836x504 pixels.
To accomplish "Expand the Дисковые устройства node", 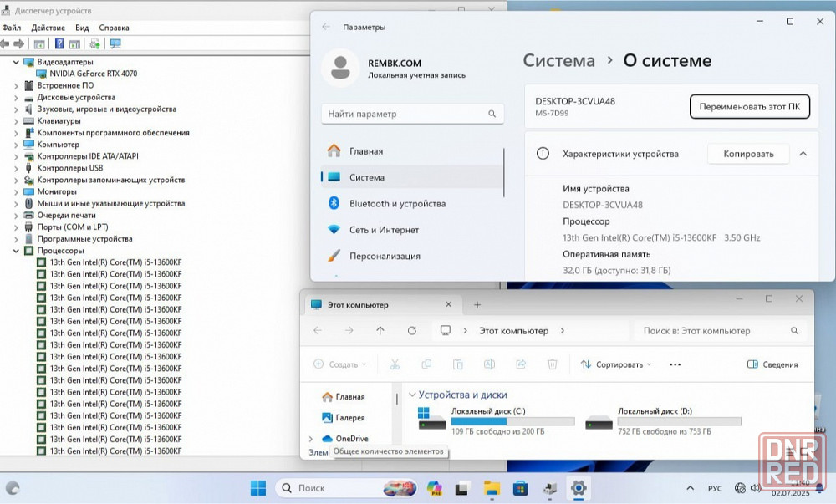I will [x=17, y=97].
